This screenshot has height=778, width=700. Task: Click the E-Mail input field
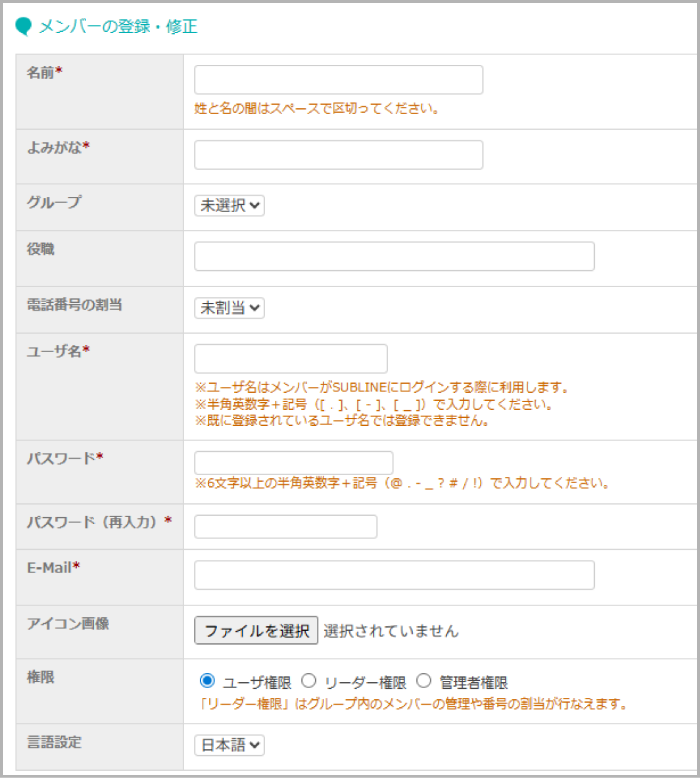point(394,575)
